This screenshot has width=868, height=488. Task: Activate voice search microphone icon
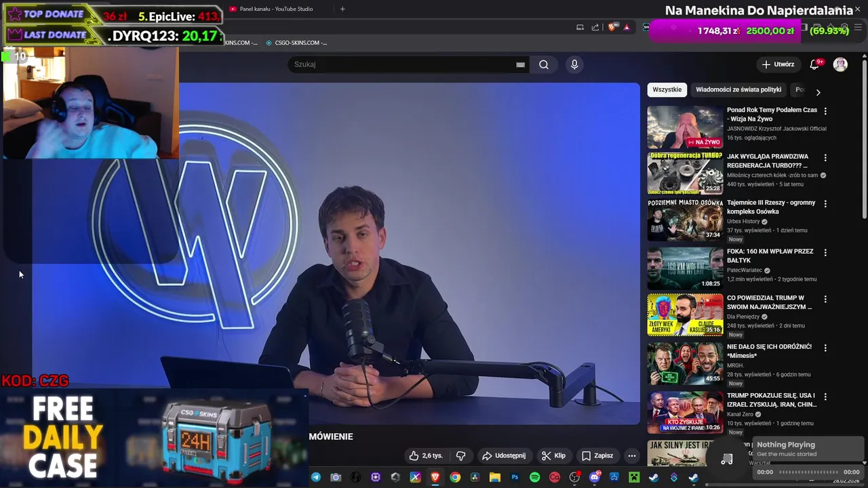pyautogui.click(x=574, y=64)
